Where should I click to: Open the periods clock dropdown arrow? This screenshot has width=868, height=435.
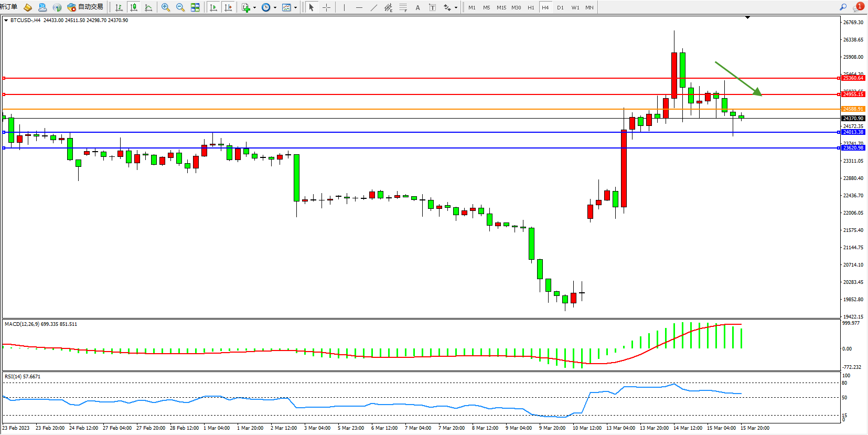pyautogui.click(x=275, y=7)
